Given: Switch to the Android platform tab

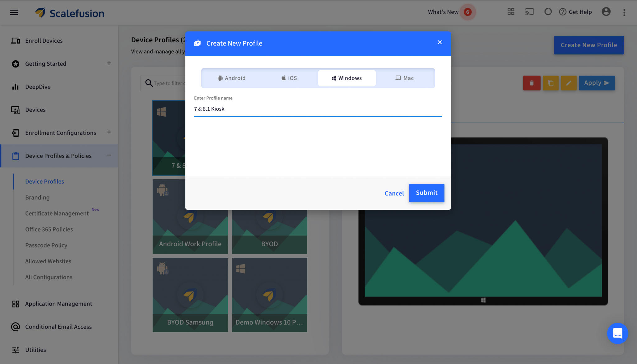Looking at the screenshot, I should coord(231,78).
